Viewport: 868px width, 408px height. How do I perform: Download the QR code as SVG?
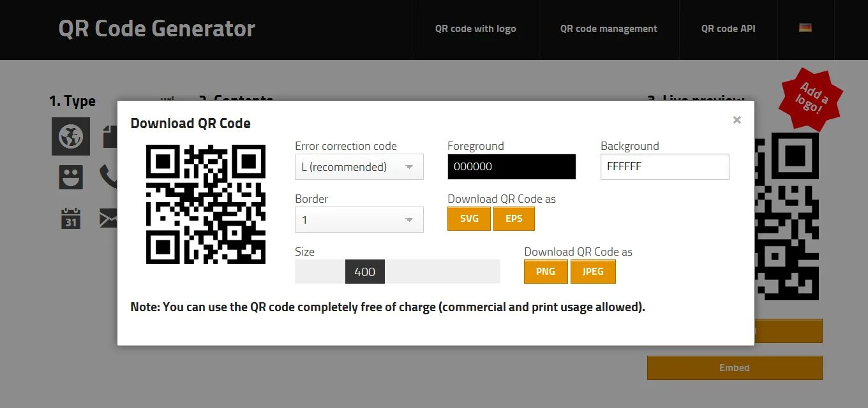coord(469,219)
